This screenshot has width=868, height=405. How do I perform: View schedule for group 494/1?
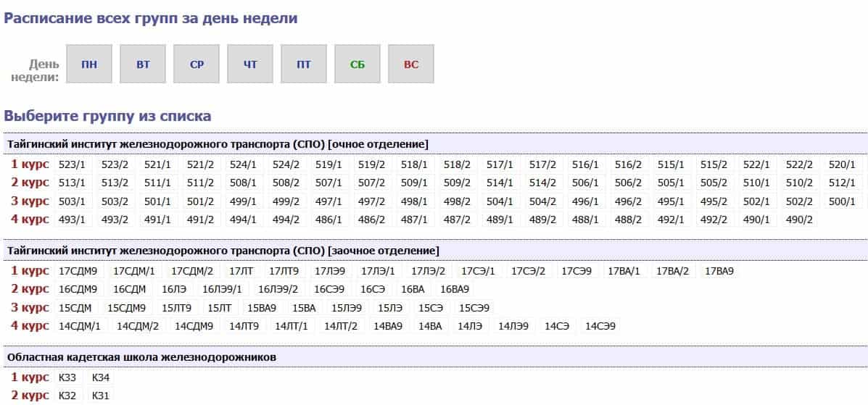(x=243, y=220)
